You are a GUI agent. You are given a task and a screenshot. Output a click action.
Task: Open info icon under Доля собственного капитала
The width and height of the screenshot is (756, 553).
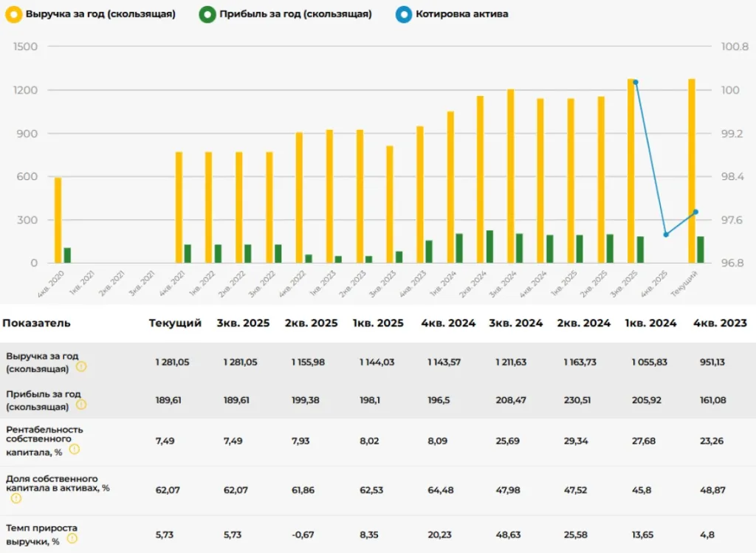(x=16, y=498)
